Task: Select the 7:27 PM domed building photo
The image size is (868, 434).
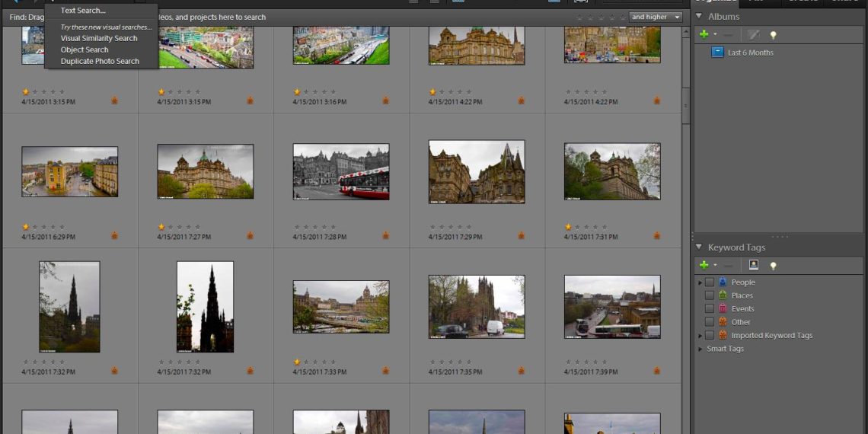Action: pyautogui.click(x=206, y=171)
